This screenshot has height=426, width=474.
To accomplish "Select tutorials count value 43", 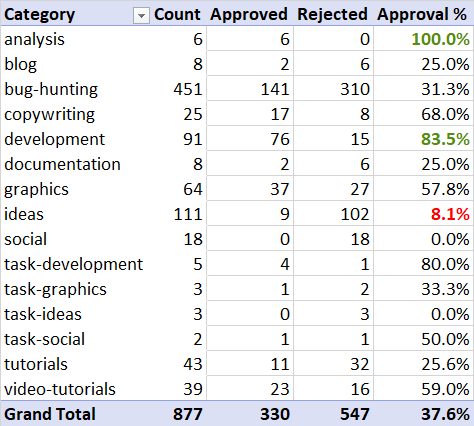I will (193, 364).
